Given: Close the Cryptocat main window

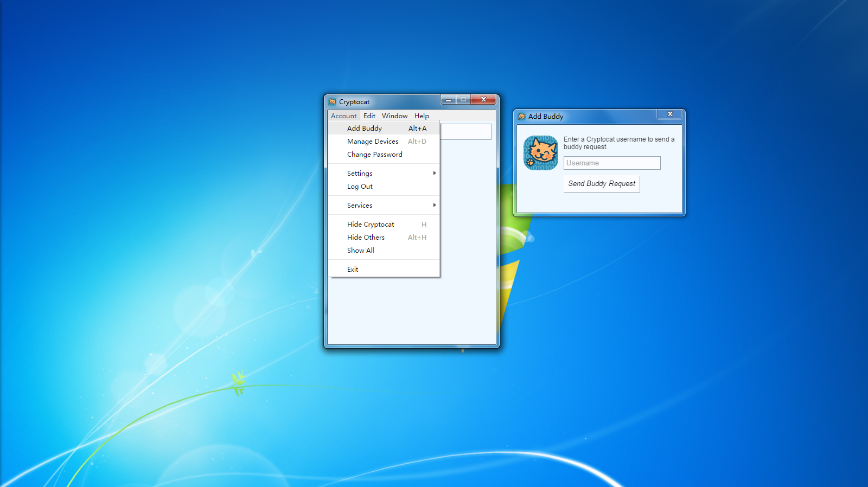Looking at the screenshot, I should pyautogui.click(x=483, y=100).
